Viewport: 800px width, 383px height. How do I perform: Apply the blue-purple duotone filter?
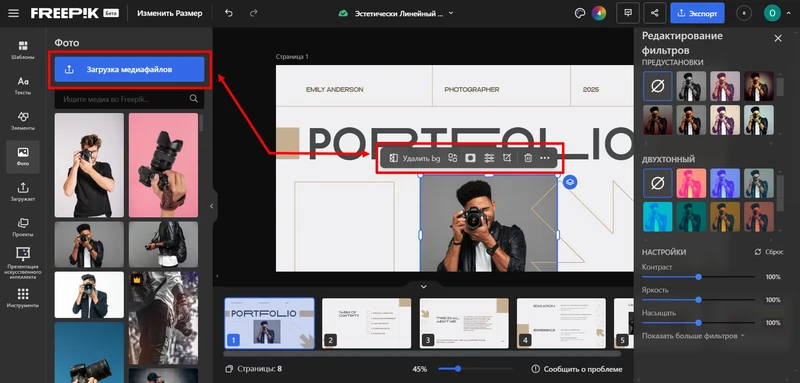click(x=725, y=183)
